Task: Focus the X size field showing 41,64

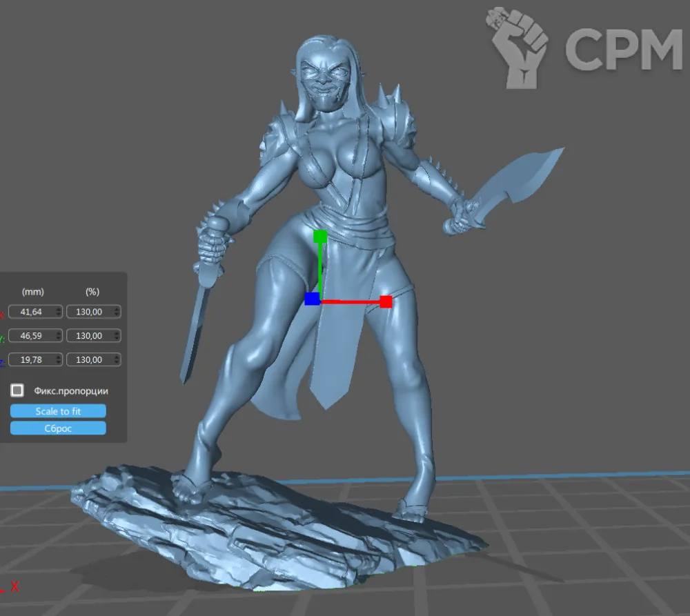Action: (32, 312)
